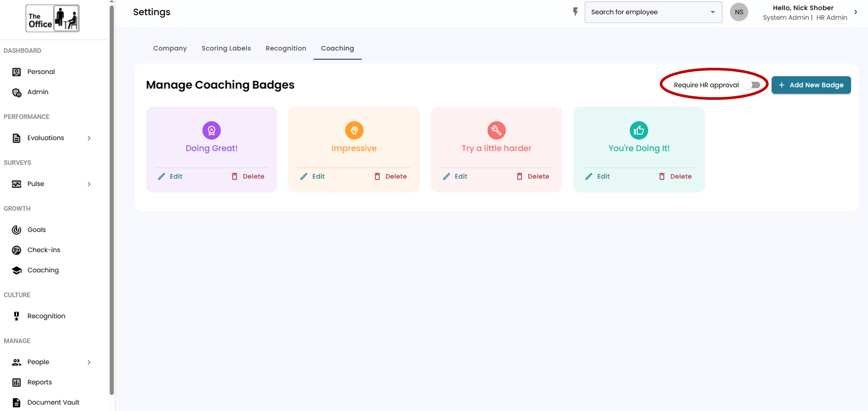
Task: Click the trash icon on Doing Great card
Action: pyautogui.click(x=234, y=176)
